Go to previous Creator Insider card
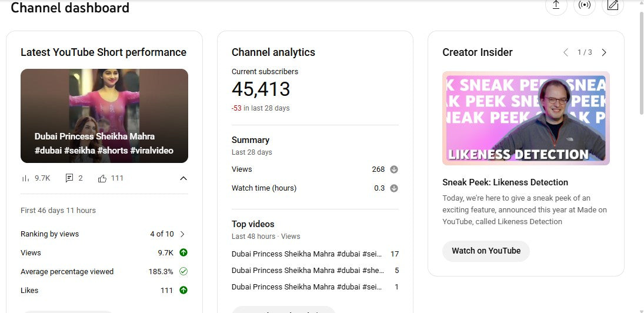Screen dimensions: 644x313 [566, 52]
